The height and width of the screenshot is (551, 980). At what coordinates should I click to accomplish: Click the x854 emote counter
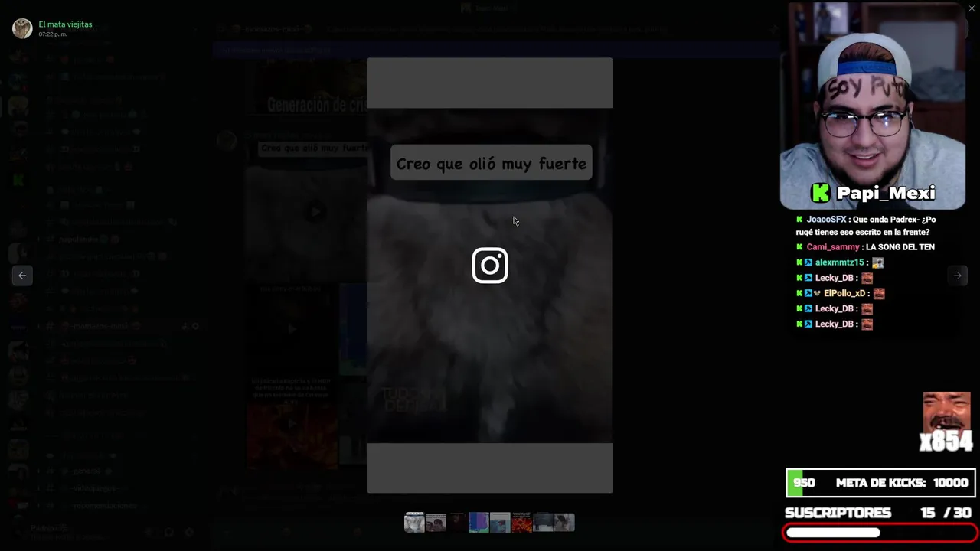(946, 442)
